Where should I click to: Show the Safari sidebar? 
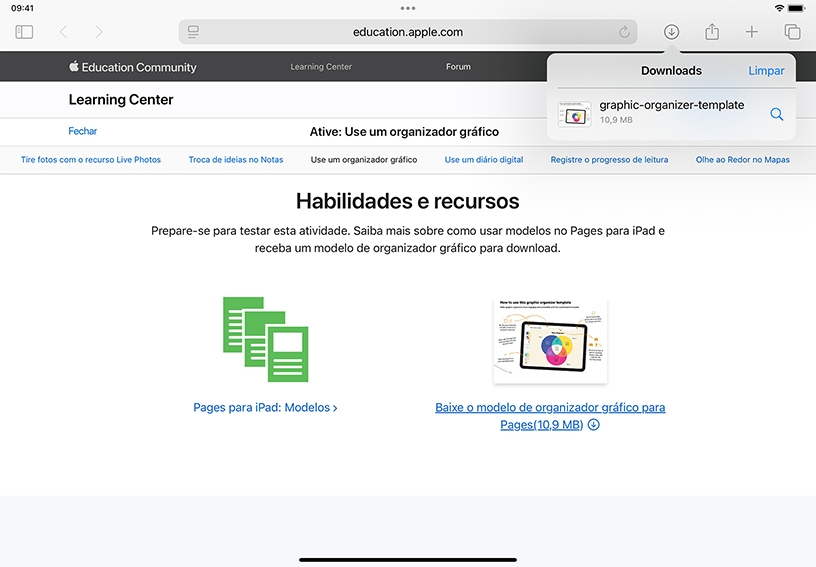pyautogui.click(x=24, y=32)
